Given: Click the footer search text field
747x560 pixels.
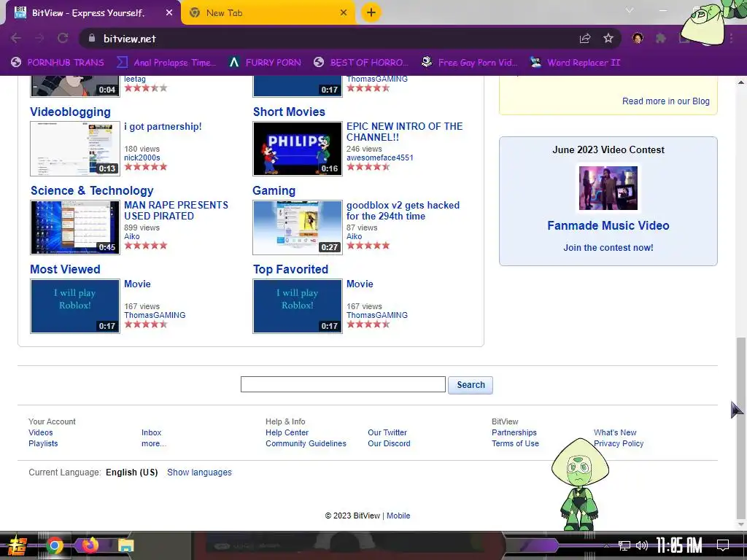Looking at the screenshot, I should coord(343,384).
